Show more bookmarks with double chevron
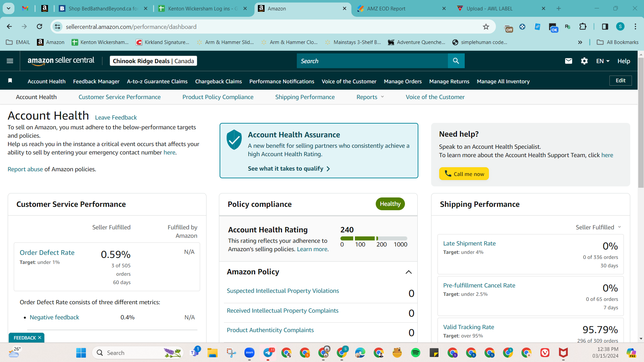This screenshot has width=644, height=362. click(x=580, y=42)
